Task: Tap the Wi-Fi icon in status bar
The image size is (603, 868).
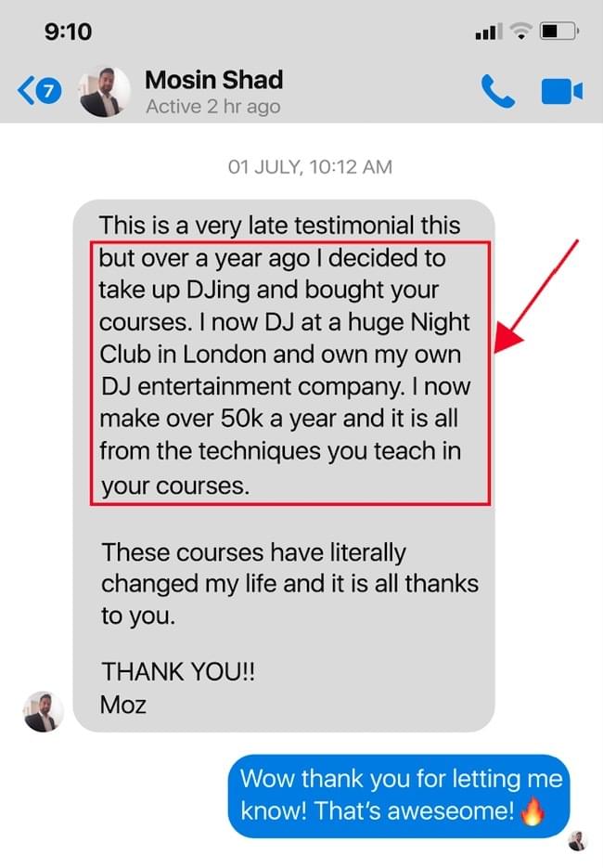Action: [x=520, y=31]
